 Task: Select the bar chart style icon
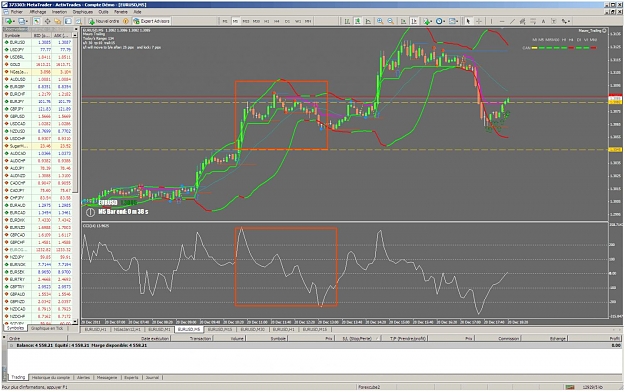(347, 21)
